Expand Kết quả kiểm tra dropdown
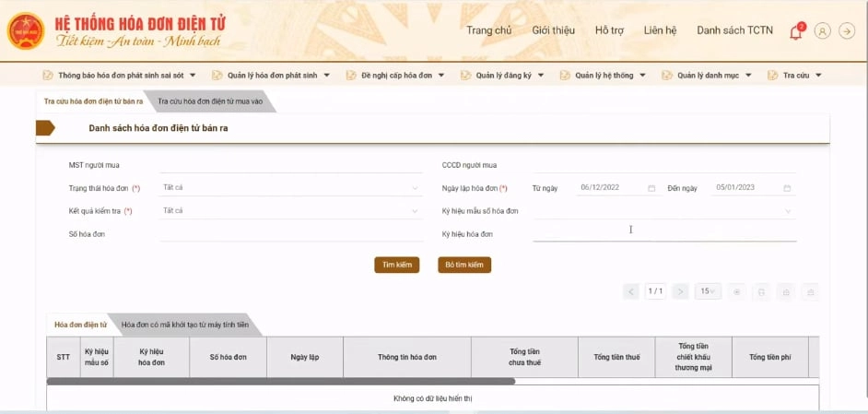The width and height of the screenshot is (868, 414). point(416,211)
